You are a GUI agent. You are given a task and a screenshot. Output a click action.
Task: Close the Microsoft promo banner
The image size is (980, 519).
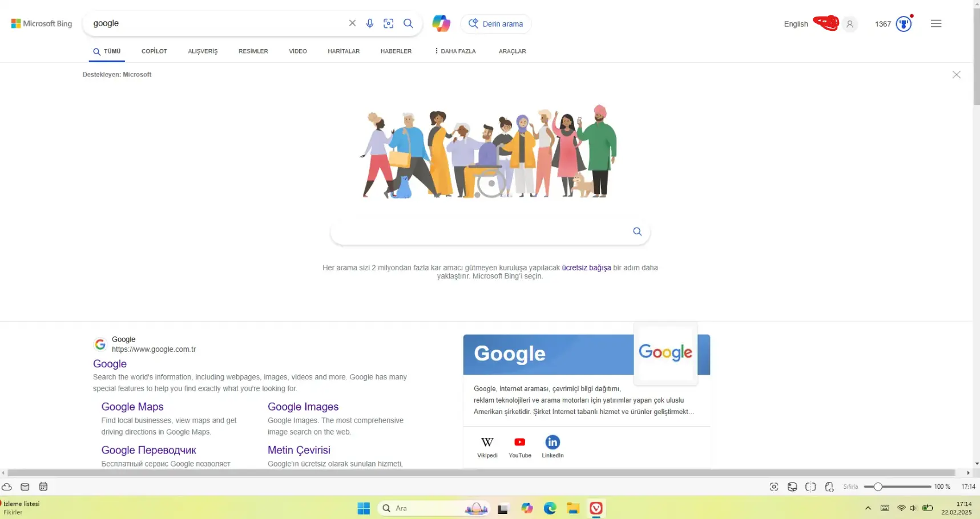click(x=957, y=75)
